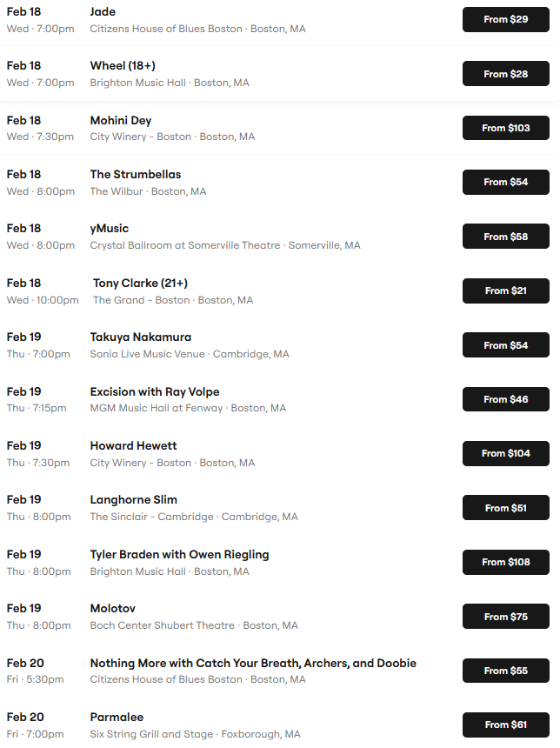The width and height of the screenshot is (560, 748).
Task: Click the 'From $75' Molotov ticket button
Action: (x=505, y=617)
